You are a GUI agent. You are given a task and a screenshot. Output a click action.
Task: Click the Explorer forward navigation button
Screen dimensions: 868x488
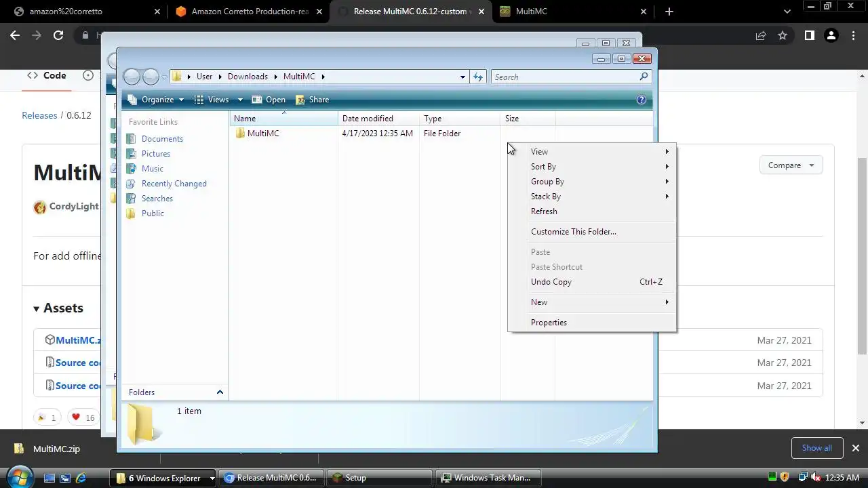(151, 77)
